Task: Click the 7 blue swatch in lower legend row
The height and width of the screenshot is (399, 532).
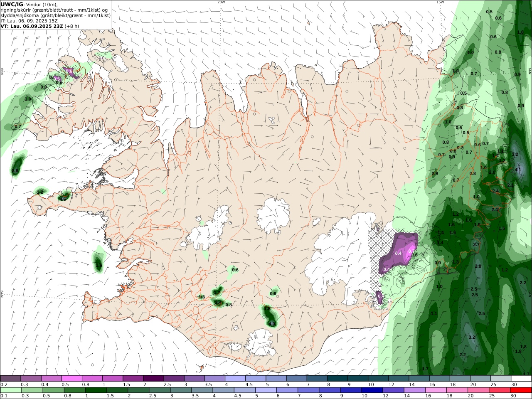Action: click(x=308, y=390)
